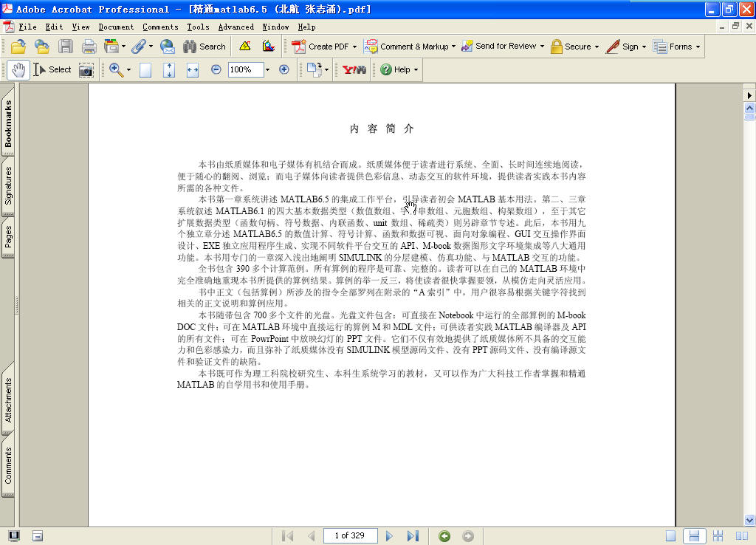Click the paperclip Attach a File icon
Viewport: 756px width, 545px height.
tap(138, 47)
